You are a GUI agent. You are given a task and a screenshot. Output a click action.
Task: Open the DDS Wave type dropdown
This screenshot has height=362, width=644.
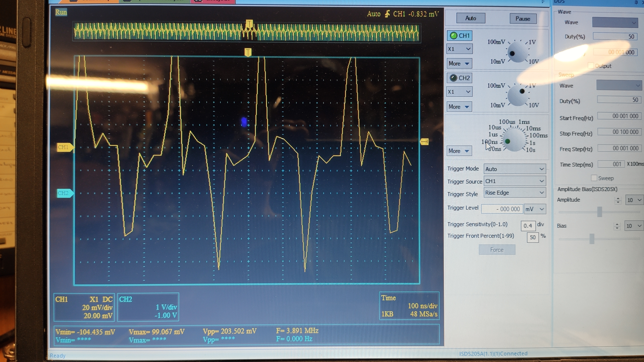click(x=615, y=23)
